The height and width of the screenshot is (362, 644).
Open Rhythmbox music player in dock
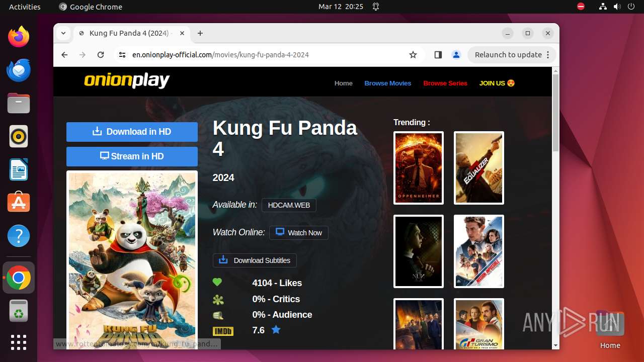click(x=19, y=136)
